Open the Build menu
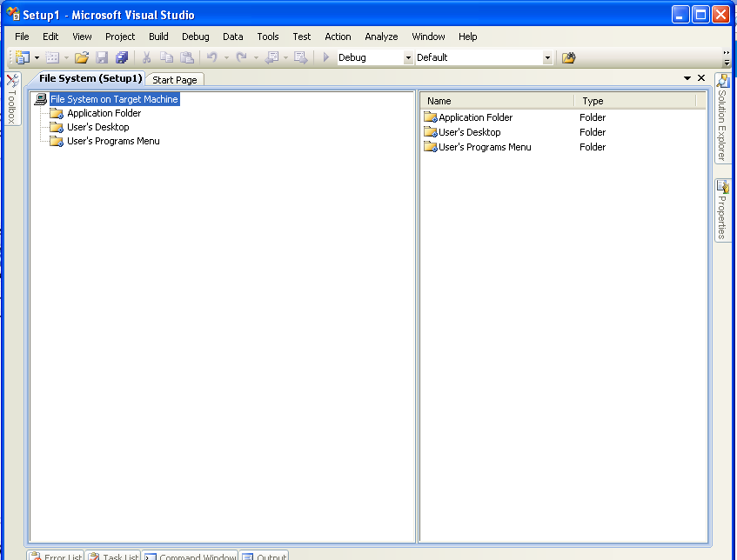 (157, 37)
